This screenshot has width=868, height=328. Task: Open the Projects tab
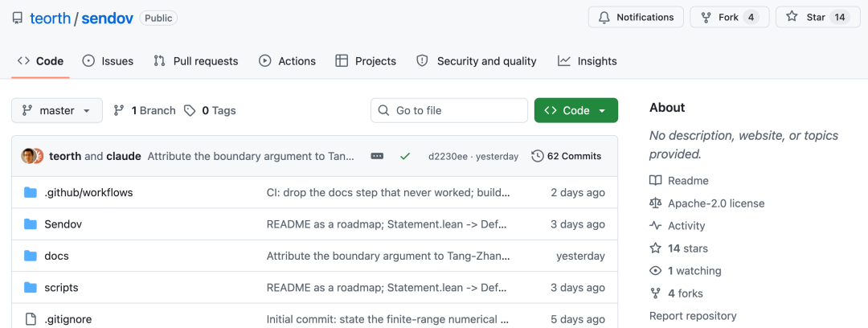366,61
